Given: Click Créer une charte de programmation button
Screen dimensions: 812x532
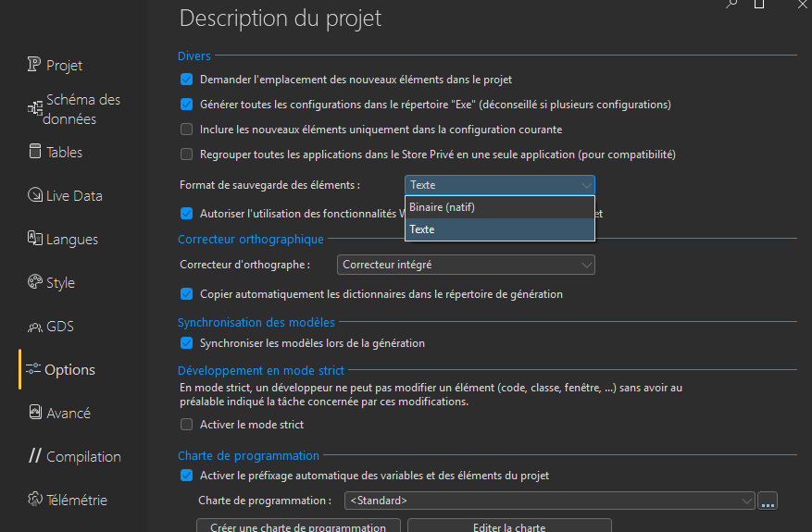Looking at the screenshot, I should click(298, 526).
